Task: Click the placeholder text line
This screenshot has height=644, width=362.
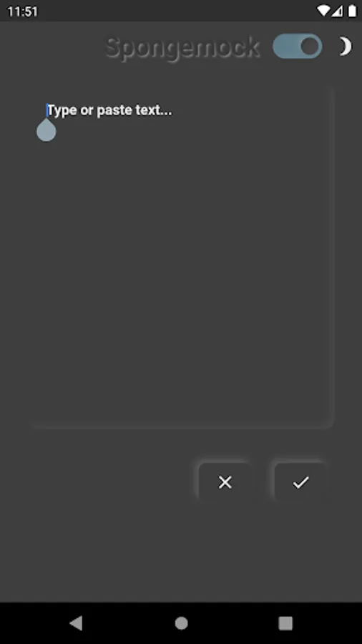Action: [x=109, y=110]
